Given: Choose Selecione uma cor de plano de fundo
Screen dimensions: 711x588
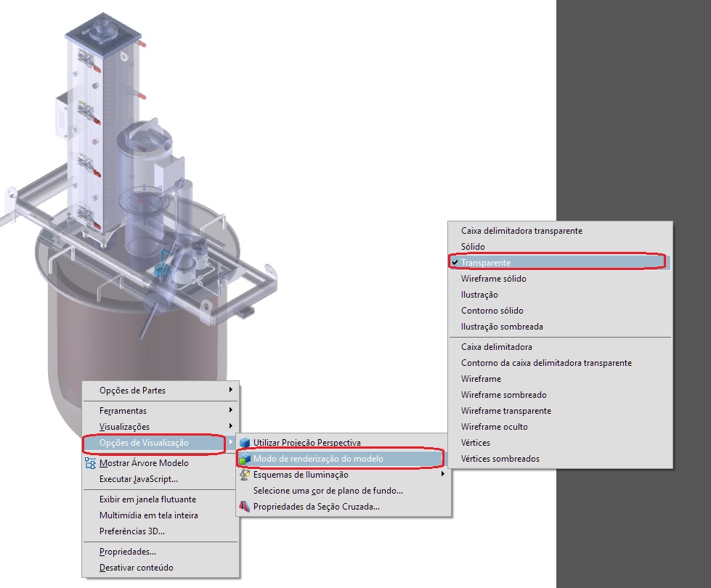Looking at the screenshot, I should 344,491.
